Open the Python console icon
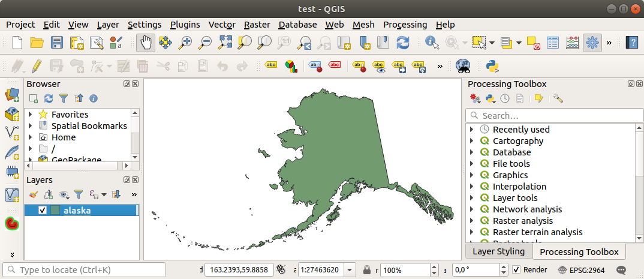This screenshot has height=279, width=644. tap(493, 65)
